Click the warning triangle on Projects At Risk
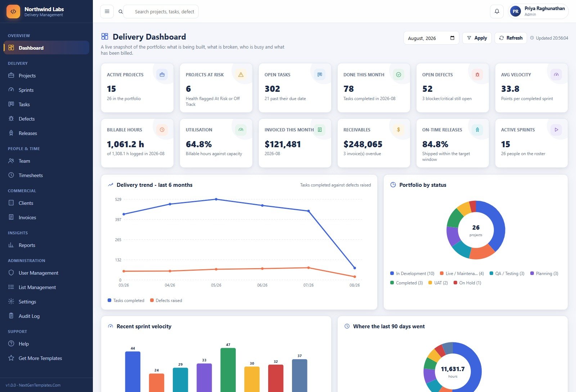 pyautogui.click(x=241, y=75)
